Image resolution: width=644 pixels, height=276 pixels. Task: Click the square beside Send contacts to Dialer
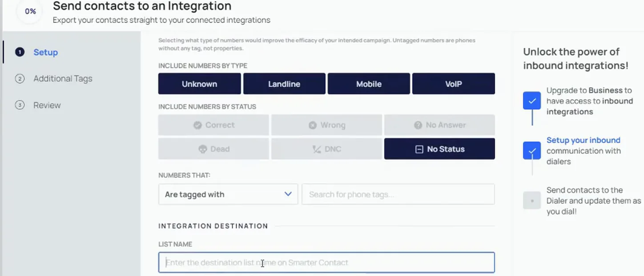[x=532, y=201]
